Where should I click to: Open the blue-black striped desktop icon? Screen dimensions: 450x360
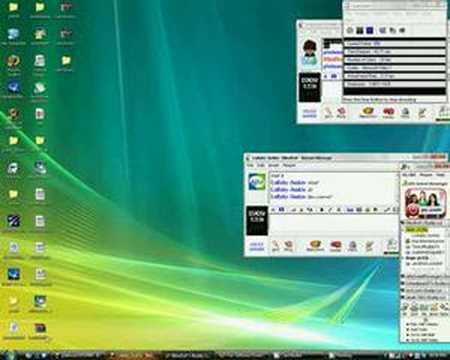click(13, 221)
